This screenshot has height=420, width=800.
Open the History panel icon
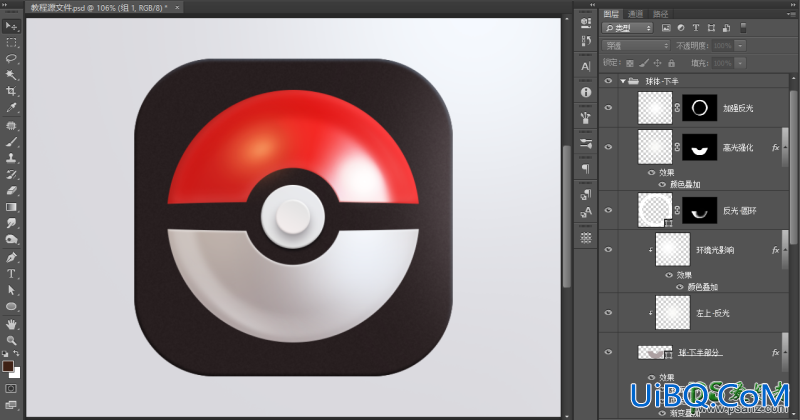(x=586, y=41)
